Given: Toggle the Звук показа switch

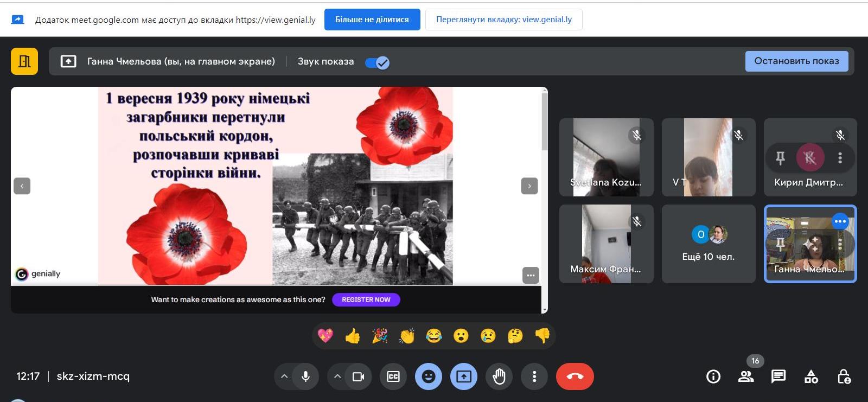Looking at the screenshot, I should tap(377, 63).
